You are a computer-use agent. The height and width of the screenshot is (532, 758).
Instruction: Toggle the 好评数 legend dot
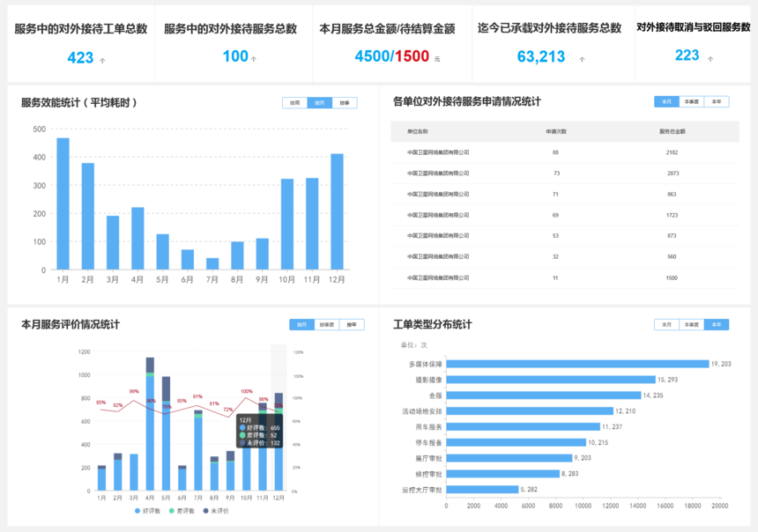coord(137,511)
